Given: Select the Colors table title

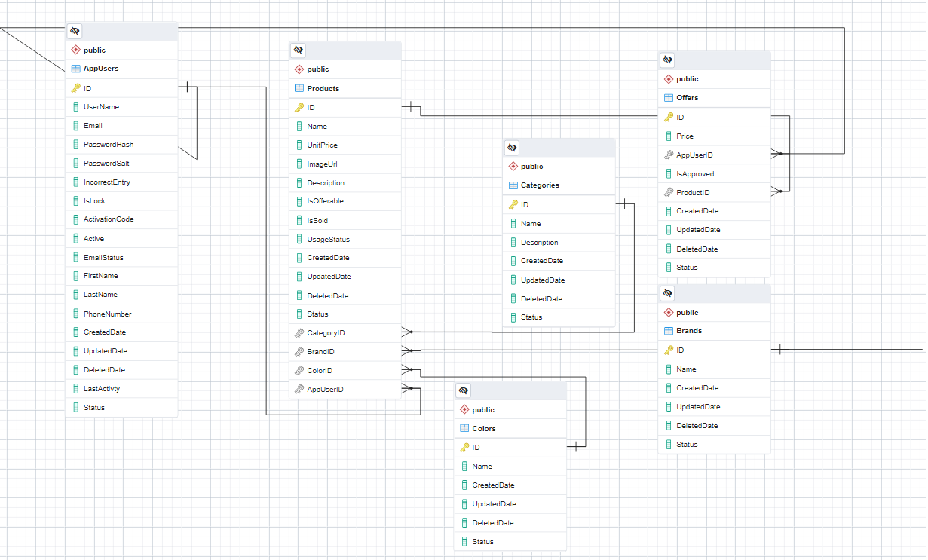Looking at the screenshot, I should [x=484, y=428].
